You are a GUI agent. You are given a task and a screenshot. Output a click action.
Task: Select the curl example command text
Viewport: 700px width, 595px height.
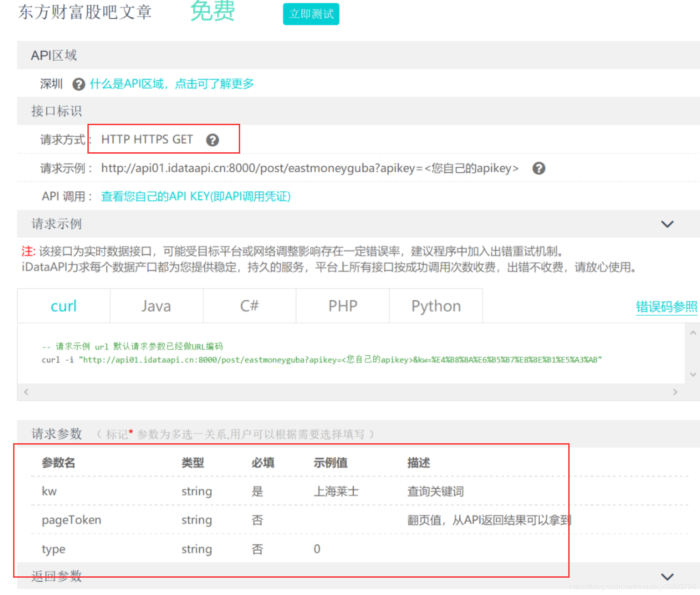[x=321, y=360]
